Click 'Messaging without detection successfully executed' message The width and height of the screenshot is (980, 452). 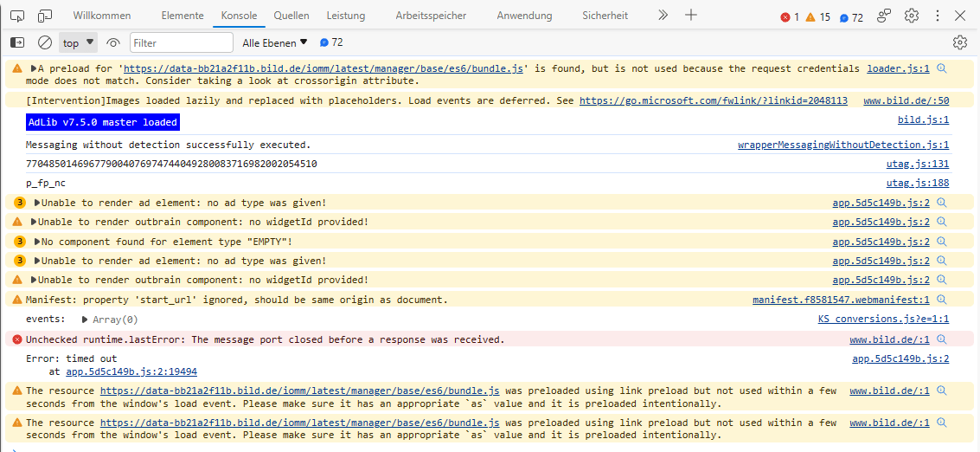pos(168,145)
